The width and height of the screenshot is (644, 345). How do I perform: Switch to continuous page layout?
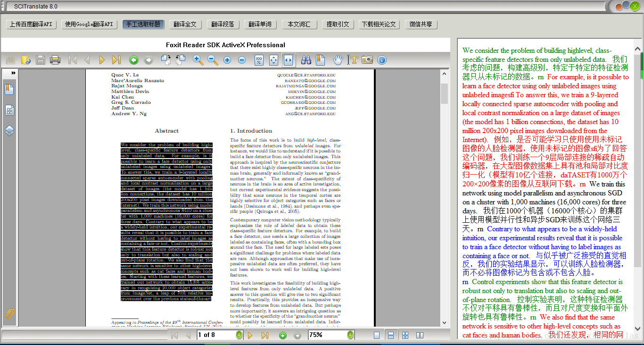coord(391,335)
